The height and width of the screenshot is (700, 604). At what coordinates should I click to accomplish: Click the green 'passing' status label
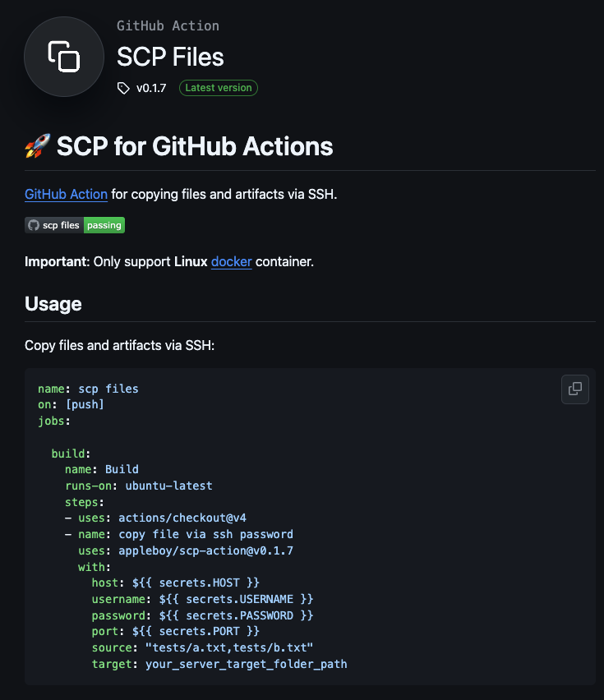[x=104, y=225]
